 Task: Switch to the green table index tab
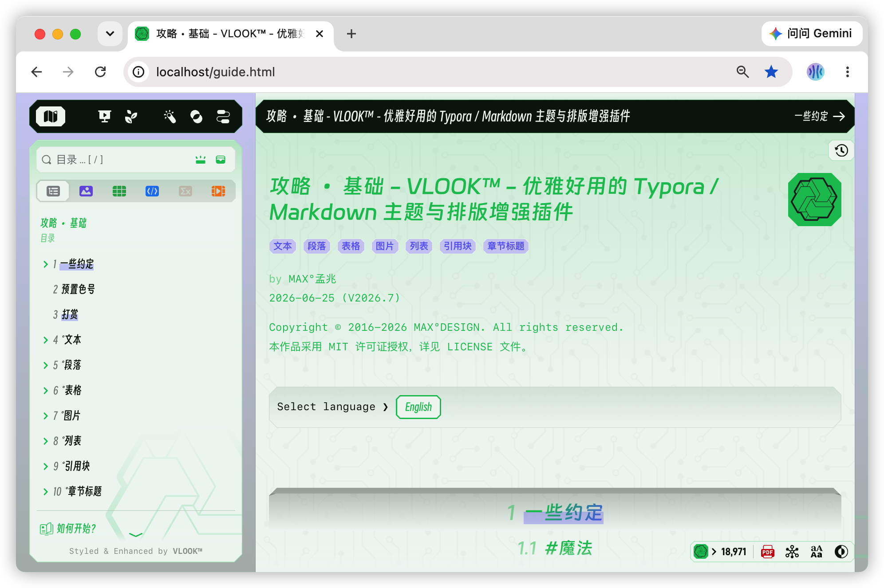119,191
